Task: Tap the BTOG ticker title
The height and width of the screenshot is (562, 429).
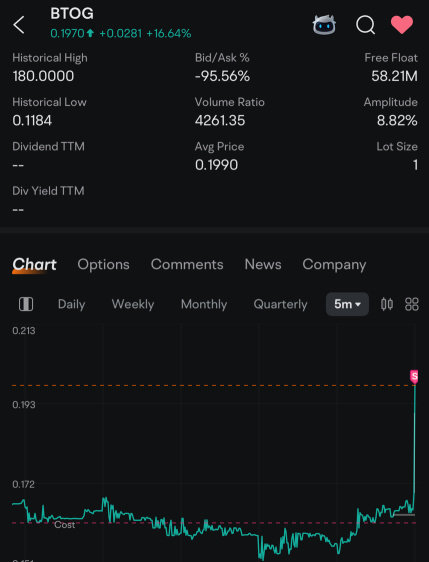Action: (x=72, y=14)
